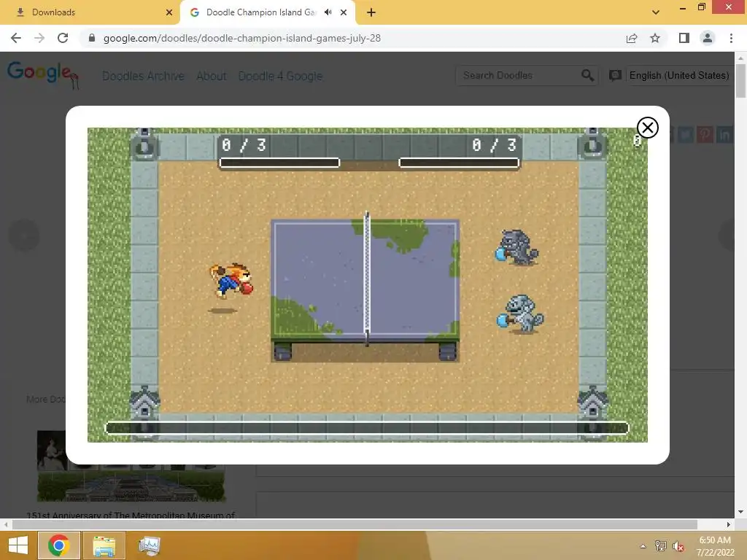
Task: Close the Downloads tab
Action: [x=169, y=12]
